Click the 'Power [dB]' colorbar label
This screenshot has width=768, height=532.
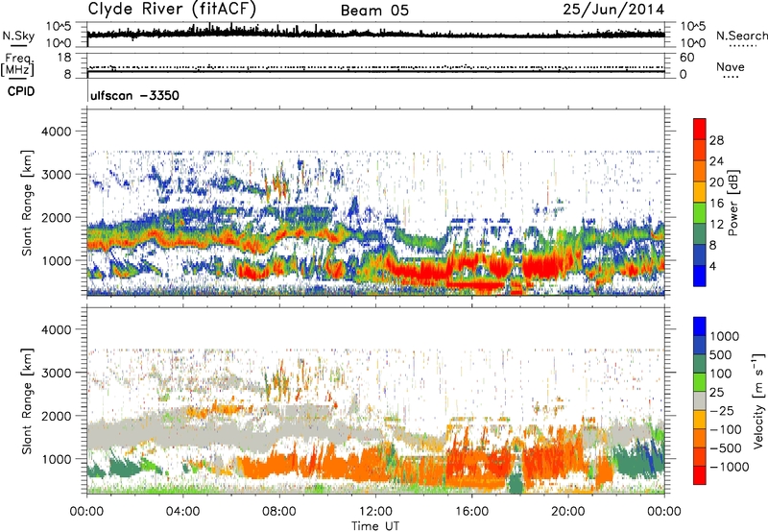pyautogui.click(x=732, y=203)
